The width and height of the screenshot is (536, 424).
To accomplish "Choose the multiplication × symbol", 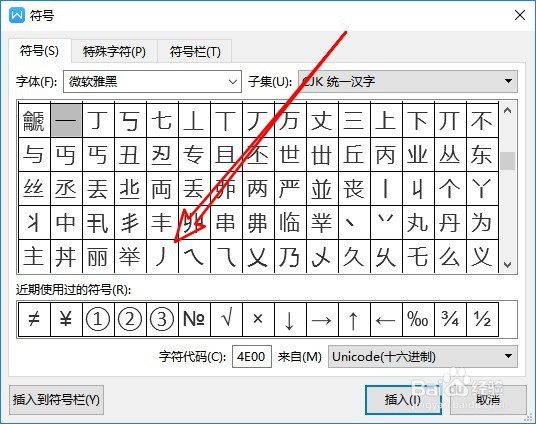I will point(258,319).
